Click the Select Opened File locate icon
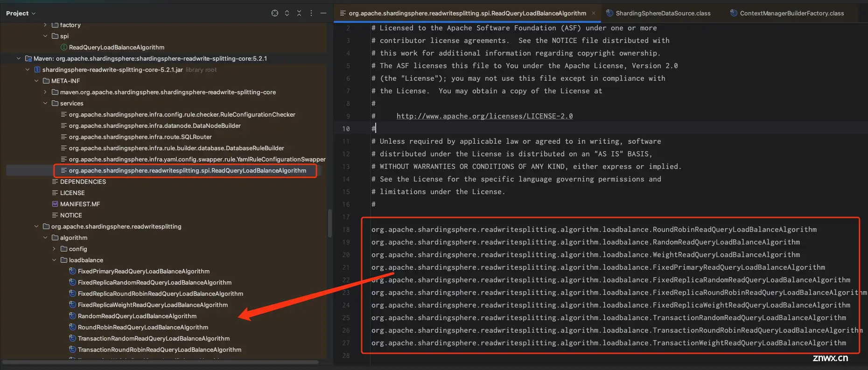Viewport: 868px width, 370px height. [275, 13]
